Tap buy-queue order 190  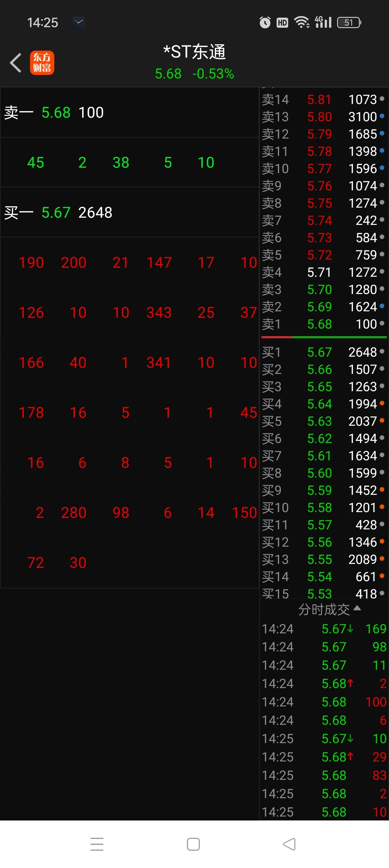31,262
